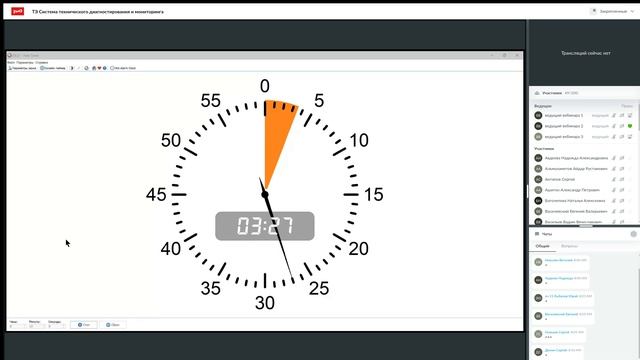This screenshot has height=360, width=640.
Task: Maximize the timer window
Action: [x=504, y=55]
